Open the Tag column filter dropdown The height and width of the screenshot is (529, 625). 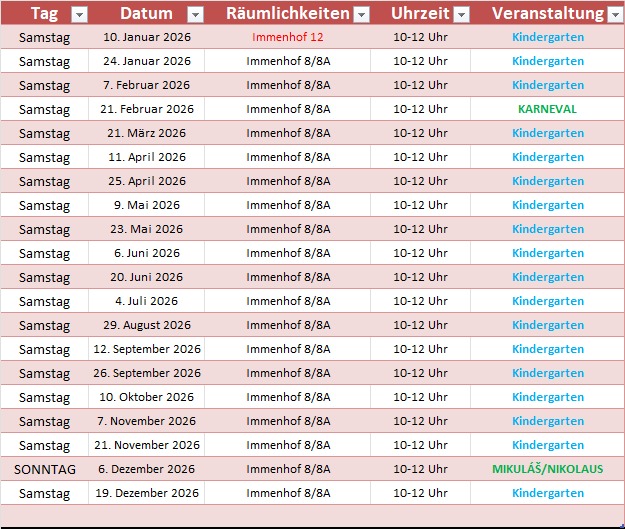coord(79,14)
